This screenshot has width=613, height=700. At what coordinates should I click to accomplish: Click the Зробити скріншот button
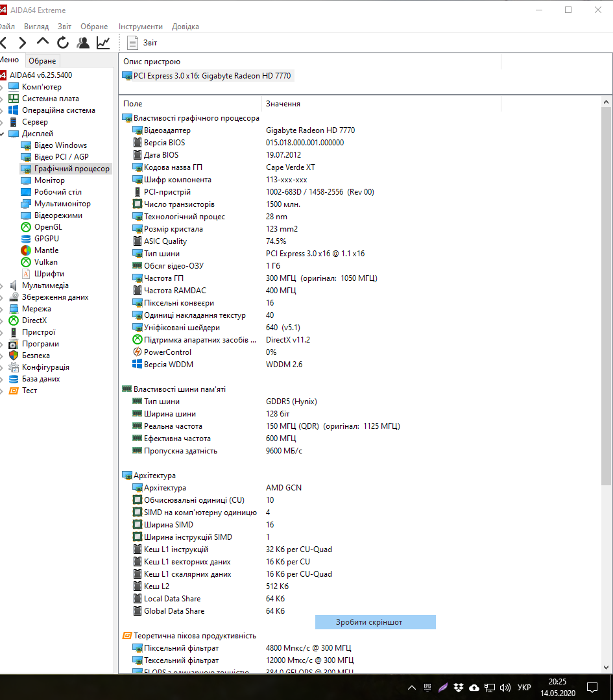pos(375,622)
